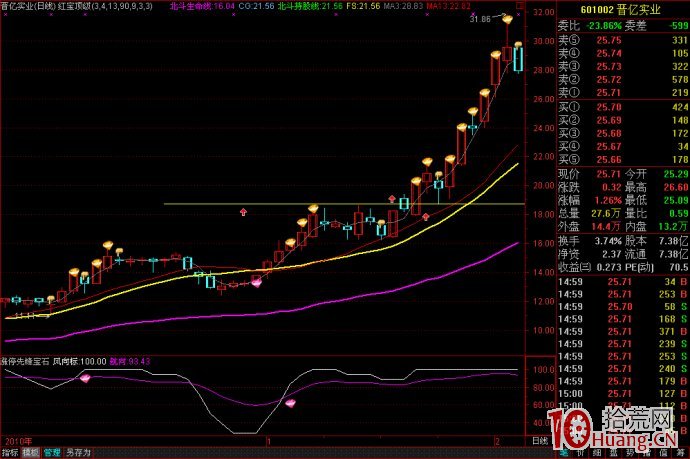Click the CG:21.56 indicator label

256,6
